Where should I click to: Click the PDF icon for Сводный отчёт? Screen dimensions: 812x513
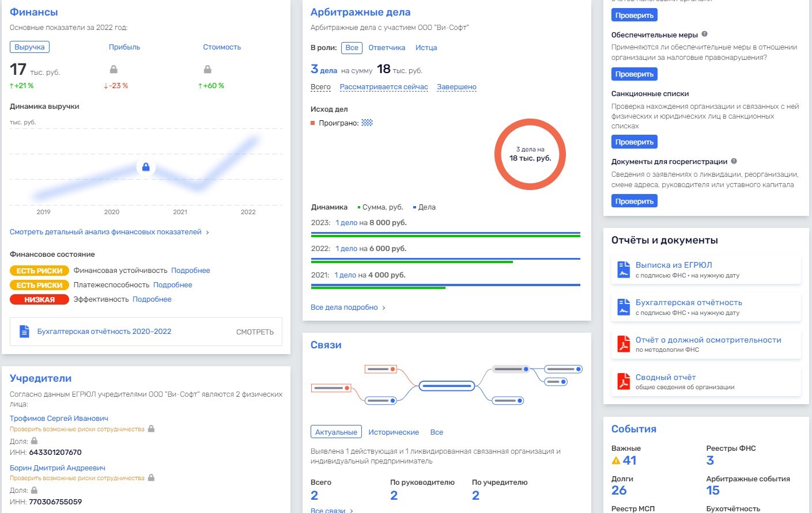[624, 381]
